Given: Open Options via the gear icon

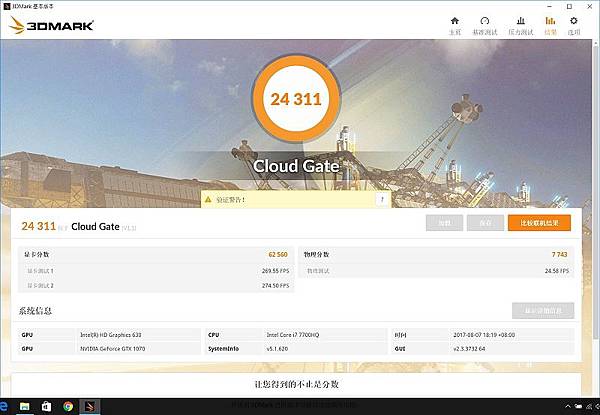Looking at the screenshot, I should 574,26.
